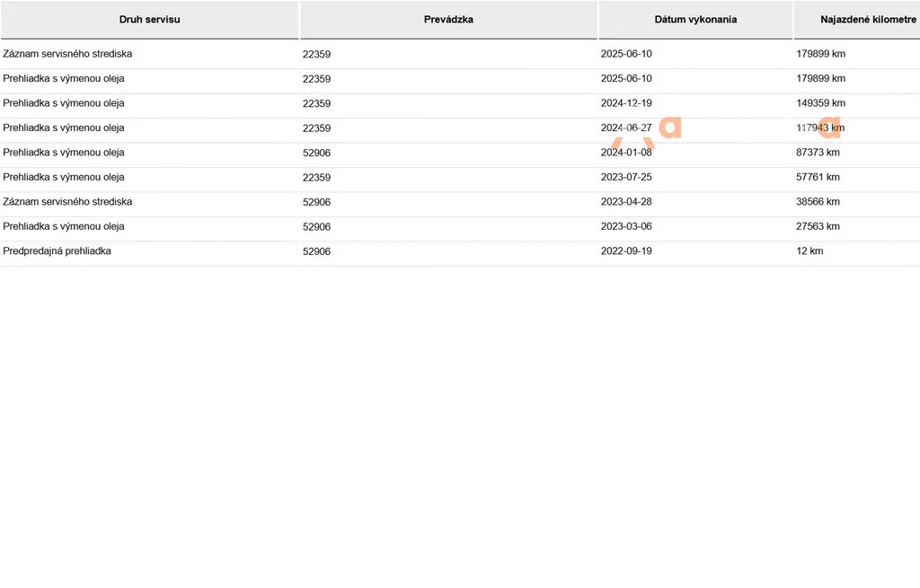This screenshot has width=920, height=588.
Task: Click Prevádzka 52906 in 2023-04-28 row
Action: coord(317,202)
